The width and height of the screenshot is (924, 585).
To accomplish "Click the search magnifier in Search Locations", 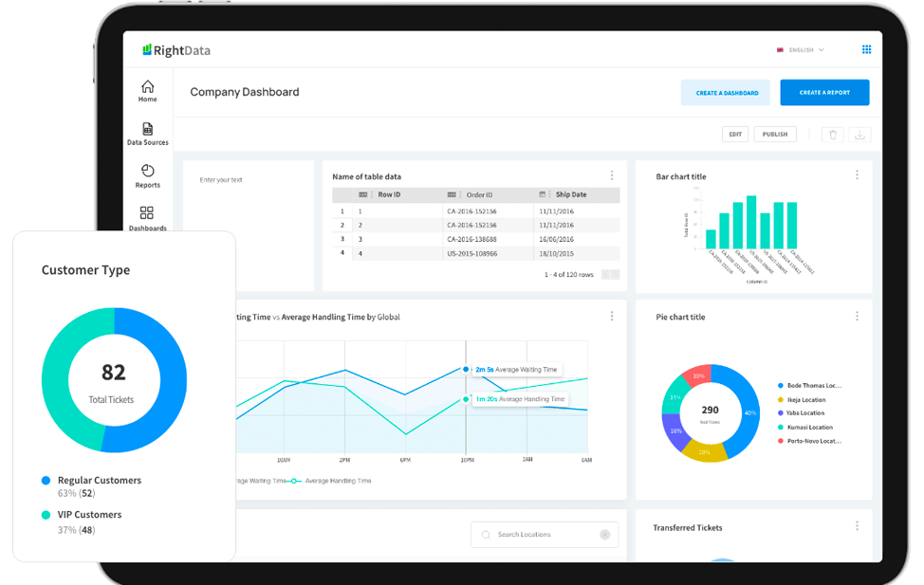I will point(486,535).
